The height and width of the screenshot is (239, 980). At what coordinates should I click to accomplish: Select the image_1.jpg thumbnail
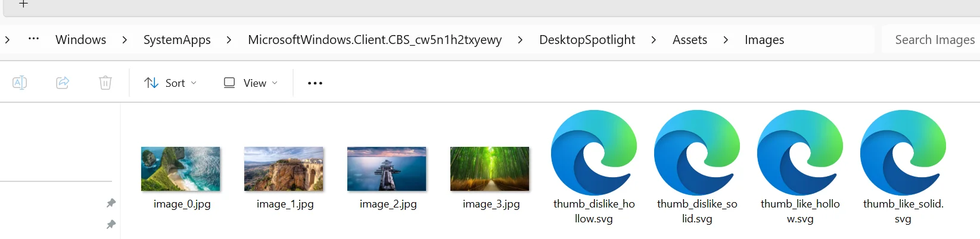pyautogui.click(x=284, y=169)
